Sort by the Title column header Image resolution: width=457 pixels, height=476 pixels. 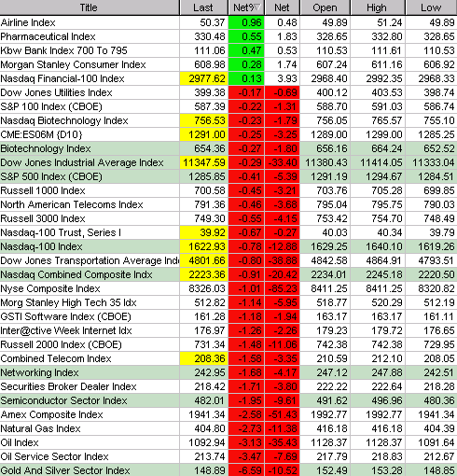point(90,7)
